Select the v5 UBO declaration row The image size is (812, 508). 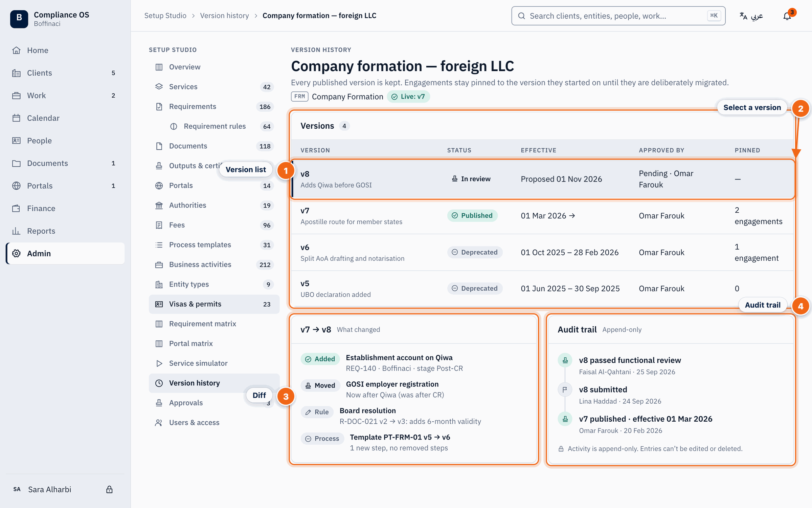point(542,289)
